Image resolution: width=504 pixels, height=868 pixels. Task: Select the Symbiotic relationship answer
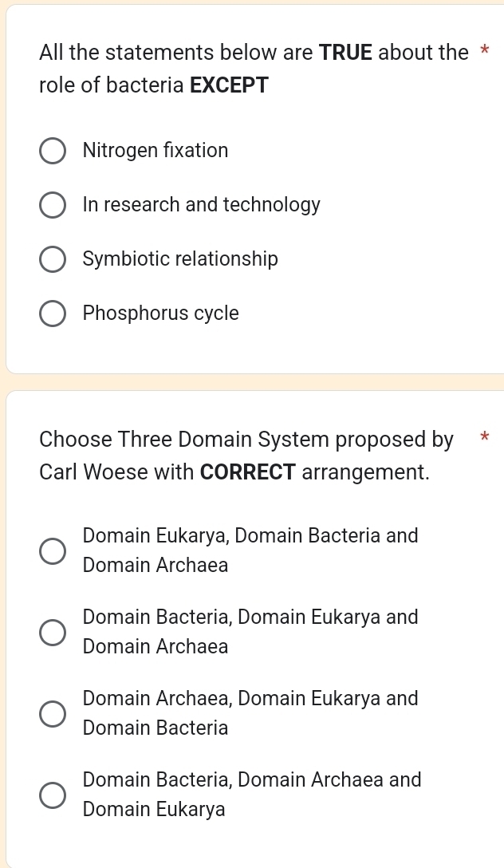tap(52, 259)
